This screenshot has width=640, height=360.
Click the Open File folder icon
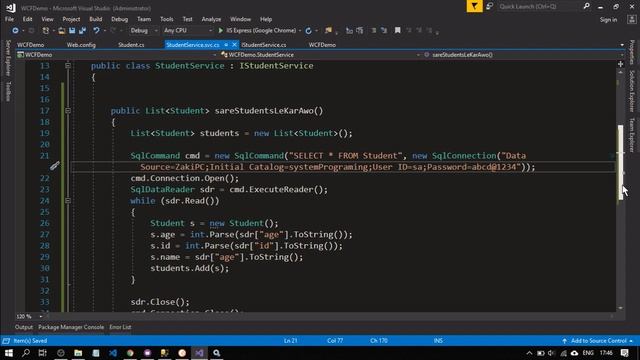[61, 31]
